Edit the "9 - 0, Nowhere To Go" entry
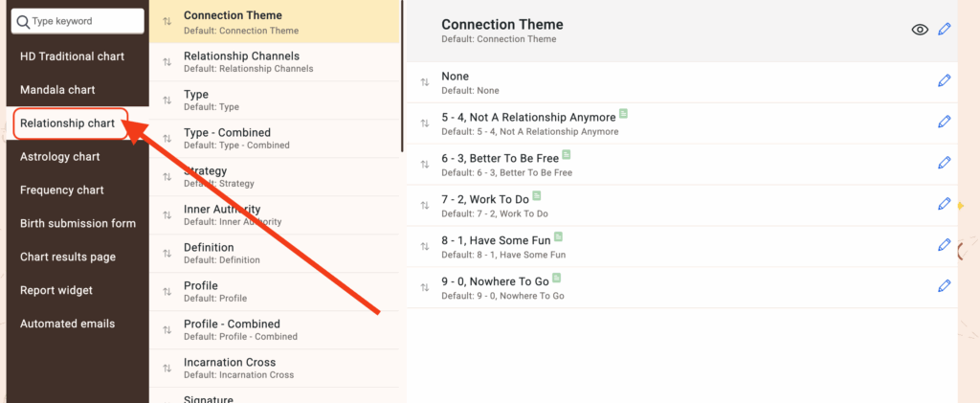 click(x=945, y=285)
